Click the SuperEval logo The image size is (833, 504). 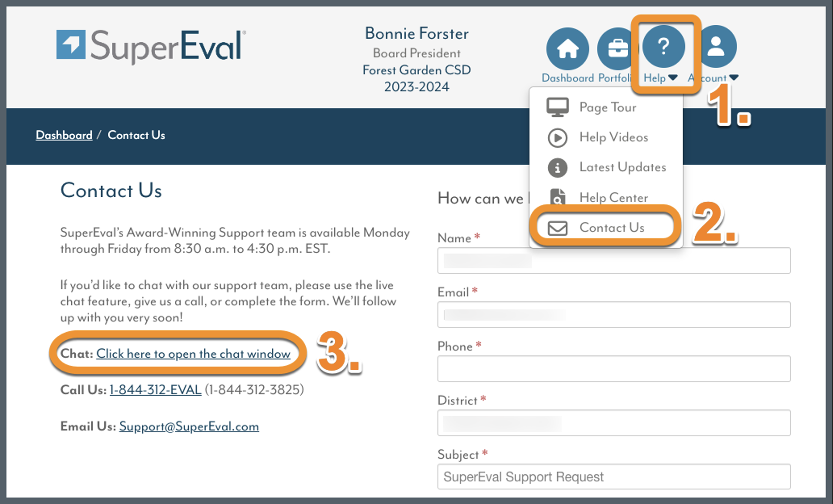point(151,46)
